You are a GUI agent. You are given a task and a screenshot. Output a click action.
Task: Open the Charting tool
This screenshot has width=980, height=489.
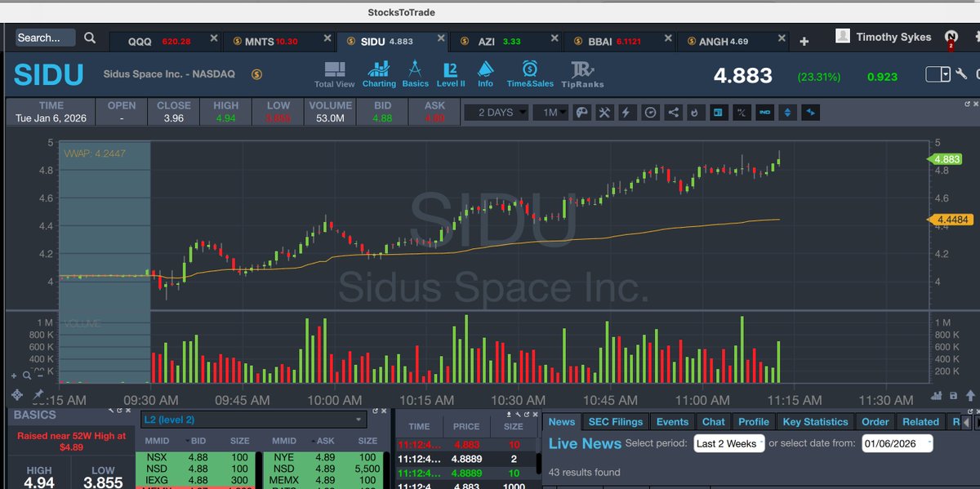tap(379, 74)
